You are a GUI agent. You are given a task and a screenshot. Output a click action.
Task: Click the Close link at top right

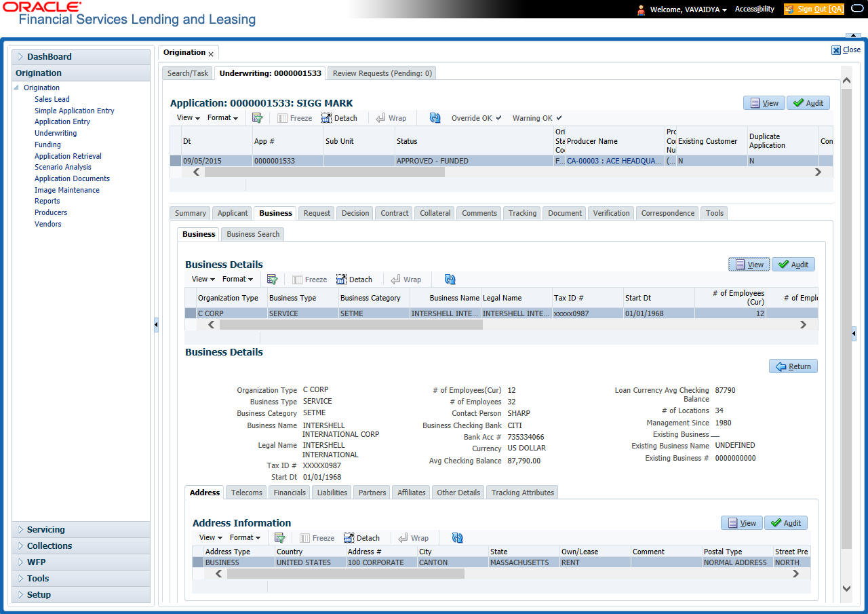click(x=846, y=50)
